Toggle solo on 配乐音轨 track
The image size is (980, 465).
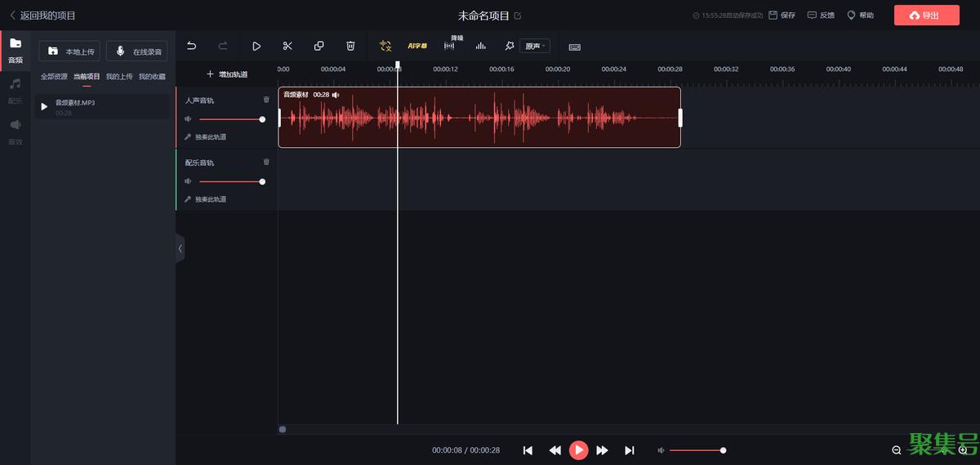click(x=205, y=199)
